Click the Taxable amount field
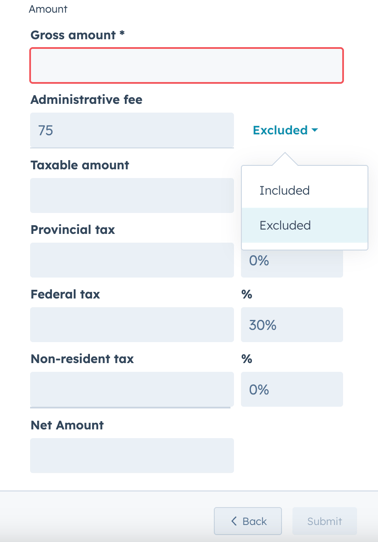Viewport: 378px width, 542px height. pyautogui.click(x=132, y=195)
